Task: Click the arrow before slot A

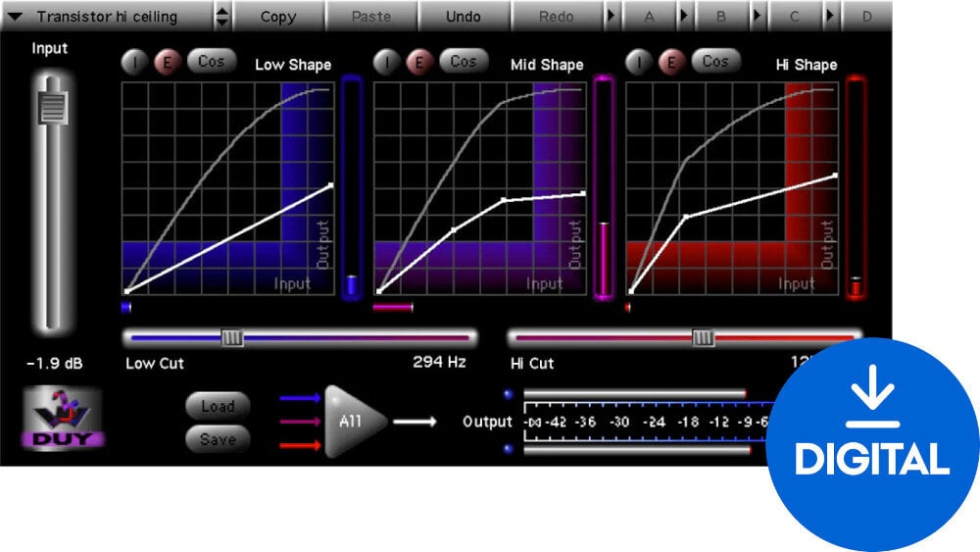Action: (612, 16)
